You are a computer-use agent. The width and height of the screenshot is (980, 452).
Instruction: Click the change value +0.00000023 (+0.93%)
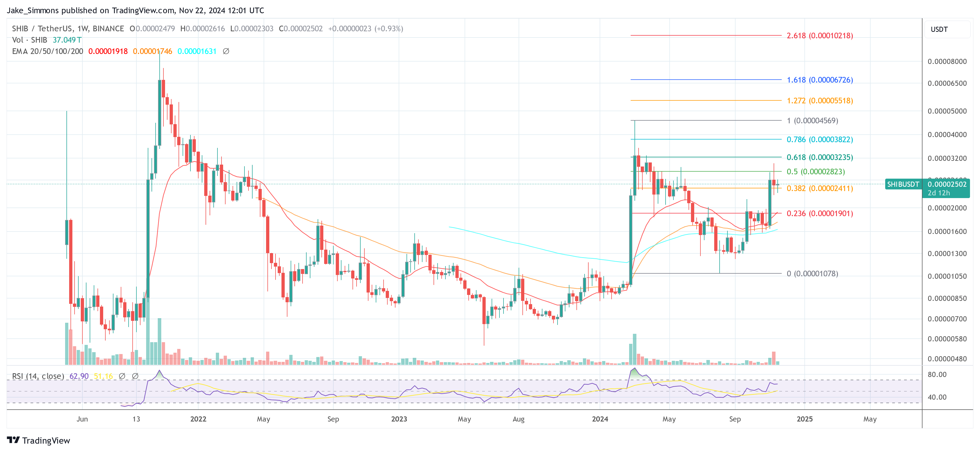coord(365,29)
